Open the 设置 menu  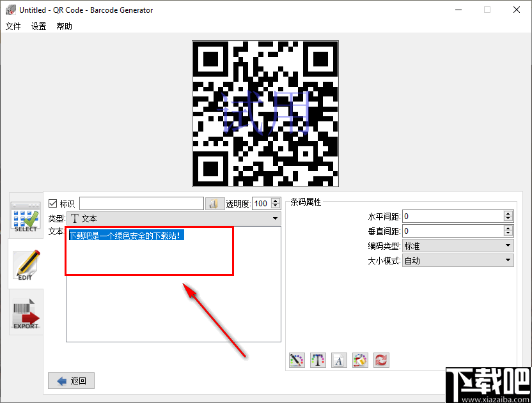[38, 27]
